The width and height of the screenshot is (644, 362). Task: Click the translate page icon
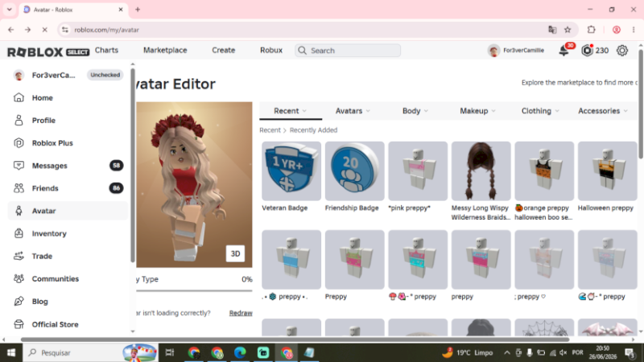pos(552,30)
